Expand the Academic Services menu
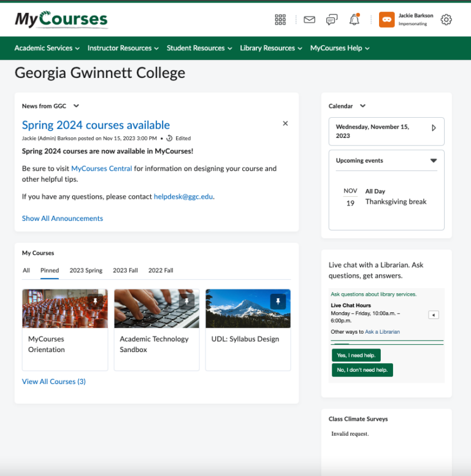The width and height of the screenshot is (471, 476). point(47,48)
